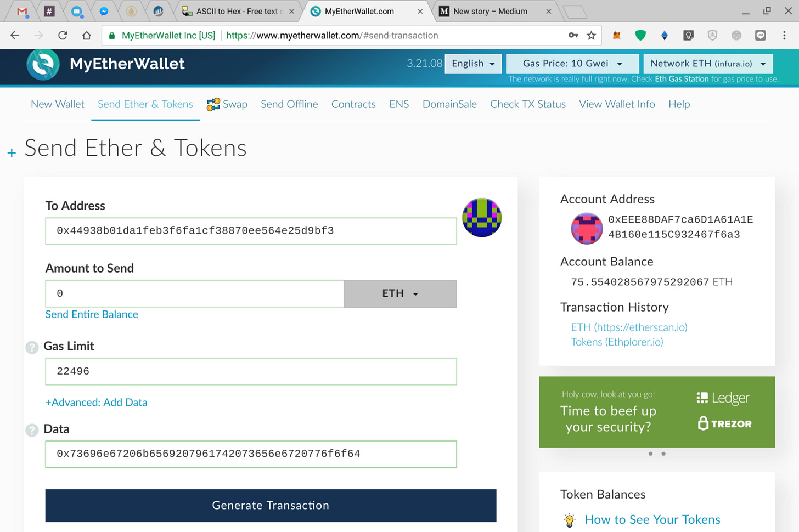
Task: Click into the Gas Limit field
Action: [x=251, y=371]
